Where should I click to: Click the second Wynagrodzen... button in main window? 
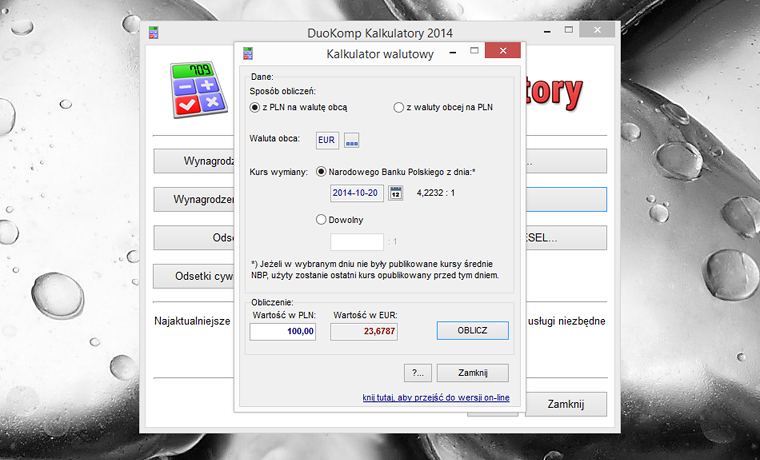pos(194,200)
